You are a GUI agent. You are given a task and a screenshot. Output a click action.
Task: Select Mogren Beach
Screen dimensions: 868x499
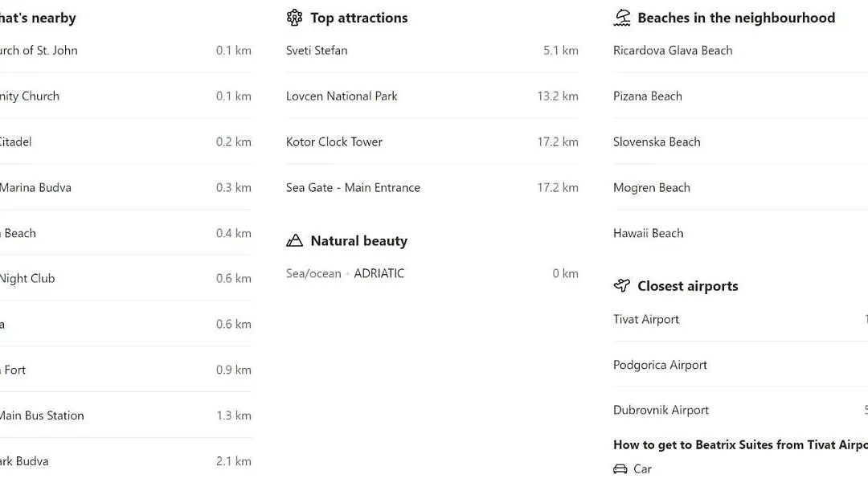pos(652,188)
